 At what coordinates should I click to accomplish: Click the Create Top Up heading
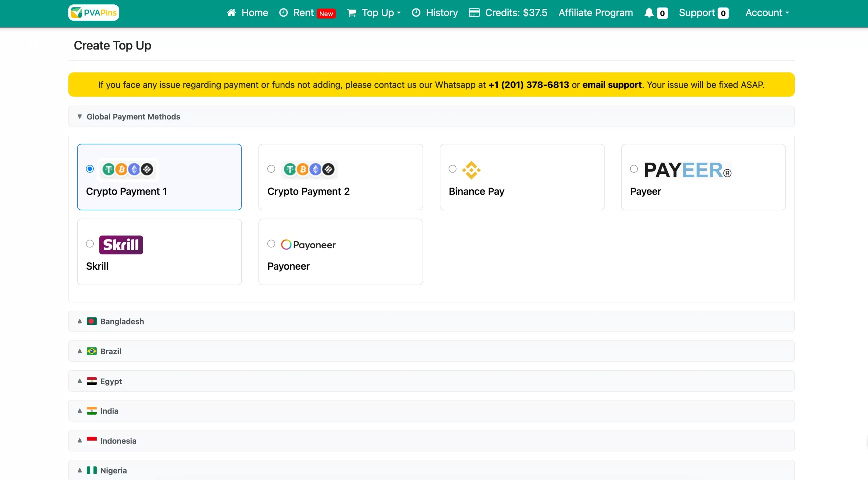pos(113,45)
